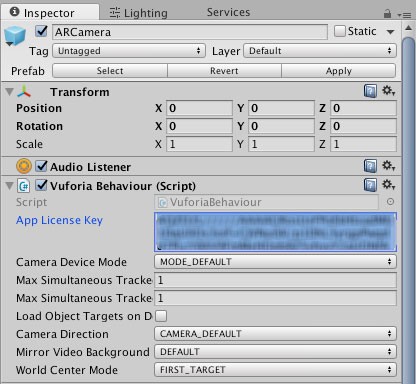Open Camera Direction dropdown CAMERA_DEFAULT

(275, 334)
